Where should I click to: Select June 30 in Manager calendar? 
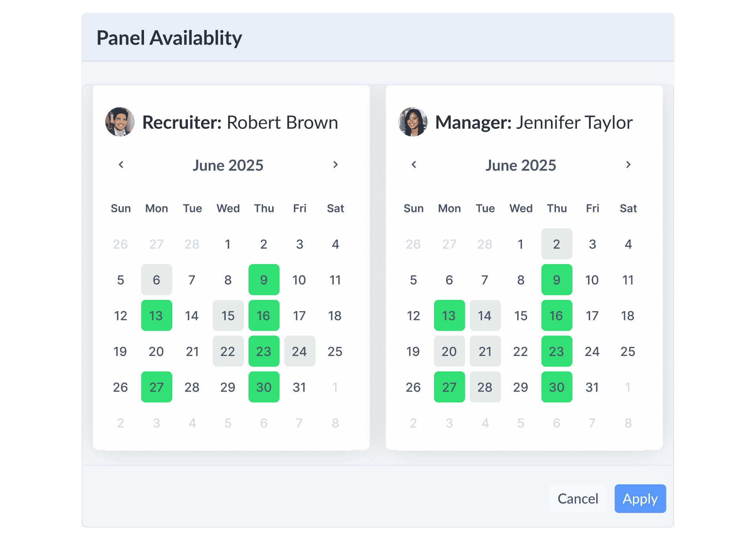(557, 387)
